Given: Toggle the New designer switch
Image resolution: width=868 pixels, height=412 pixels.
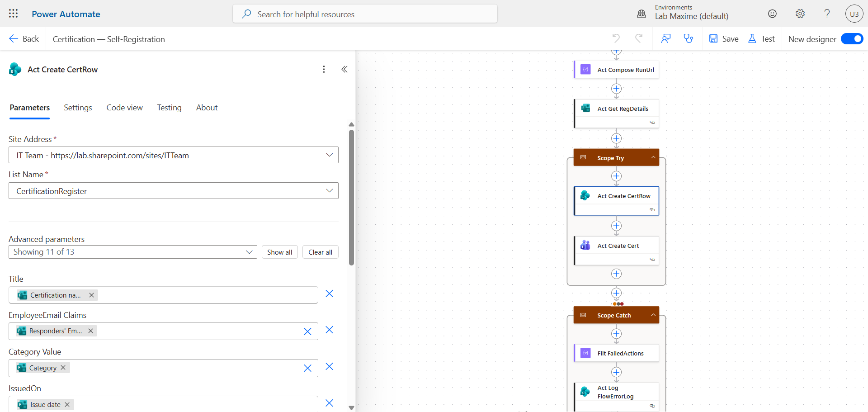Looking at the screenshot, I should (852, 39).
